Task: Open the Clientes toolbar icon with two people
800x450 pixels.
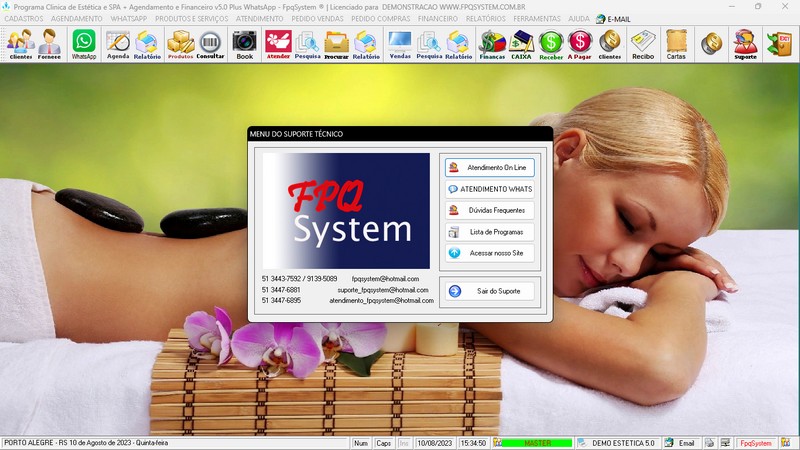Action: [21, 44]
